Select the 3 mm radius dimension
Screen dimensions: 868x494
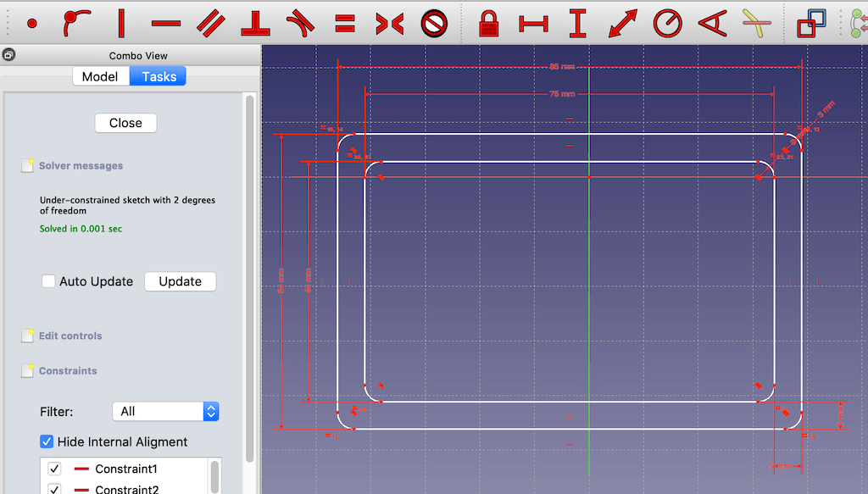click(826, 109)
